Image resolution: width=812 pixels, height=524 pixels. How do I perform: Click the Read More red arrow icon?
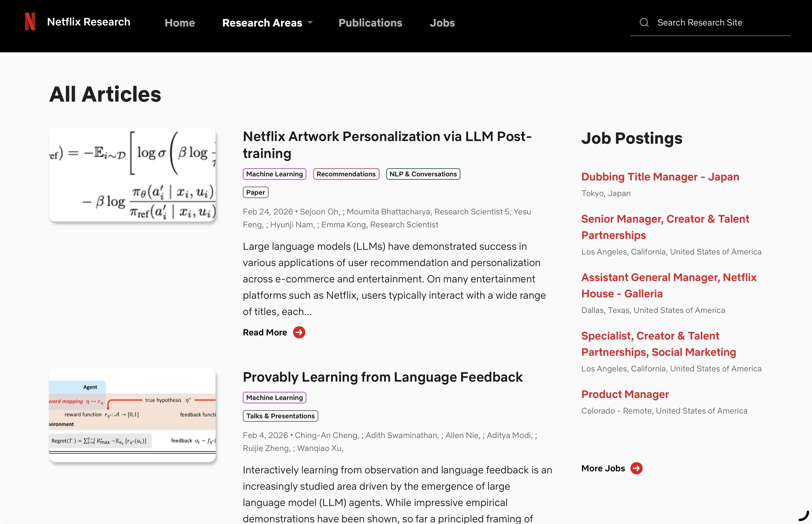[x=299, y=332]
